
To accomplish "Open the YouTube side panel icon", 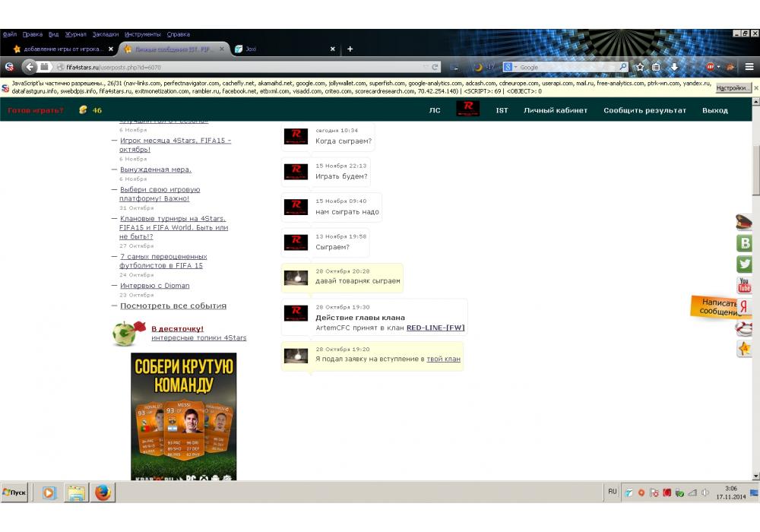I will coord(745,286).
